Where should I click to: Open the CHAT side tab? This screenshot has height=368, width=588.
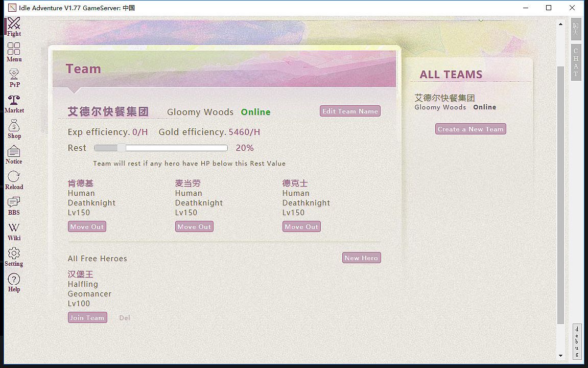(x=576, y=62)
